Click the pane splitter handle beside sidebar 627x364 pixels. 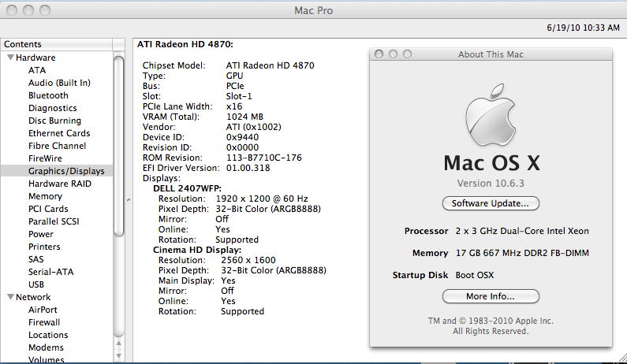click(x=129, y=200)
